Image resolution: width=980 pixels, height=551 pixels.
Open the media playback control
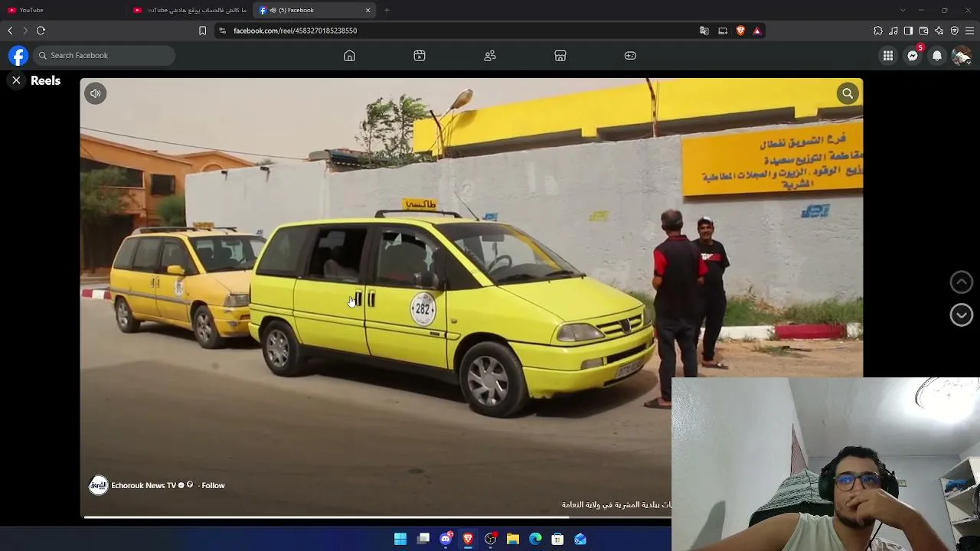click(893, 31)
